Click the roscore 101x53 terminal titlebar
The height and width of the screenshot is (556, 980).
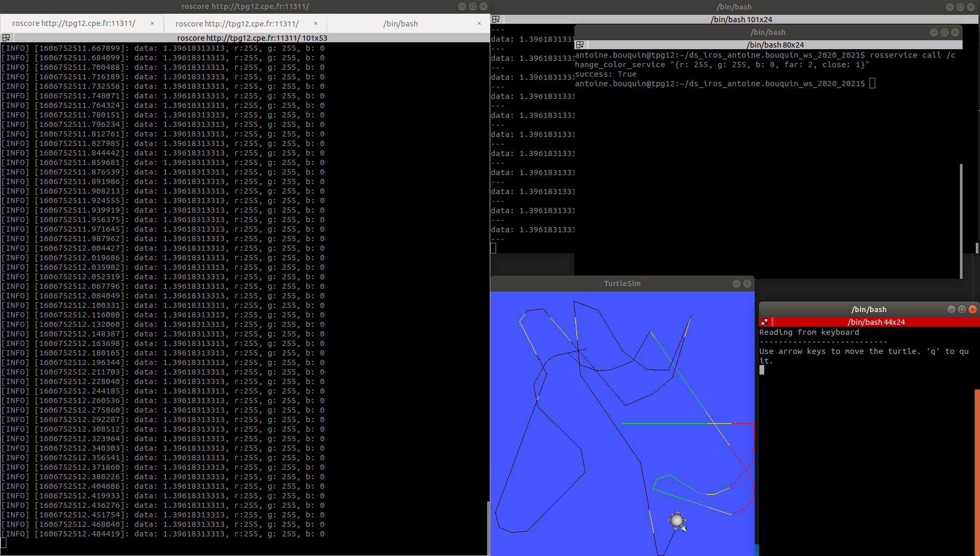tap(252, 38)
